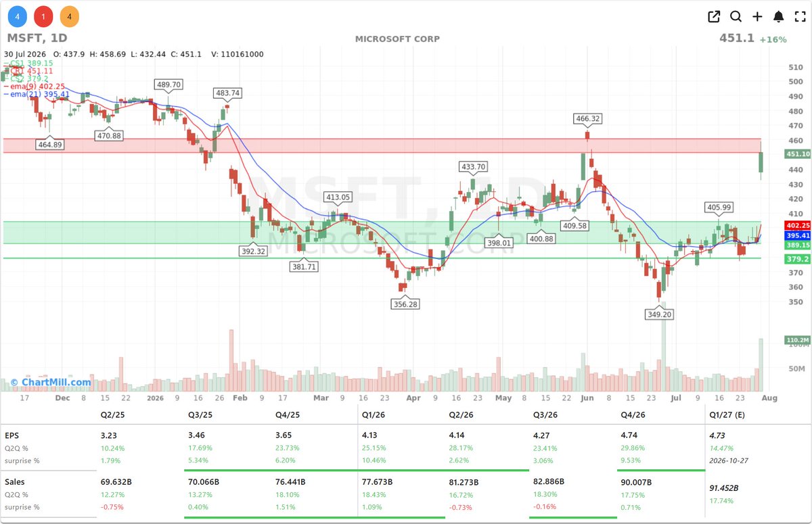Toggle the CR1 451.11 legend entry
The width and height of the screenshot is (812, 524).
click(28, 70)
